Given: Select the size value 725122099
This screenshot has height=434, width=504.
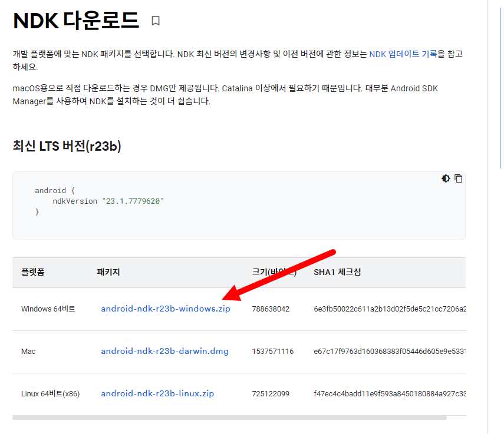Looking at the screenshot, I should (x=271, y=393).
